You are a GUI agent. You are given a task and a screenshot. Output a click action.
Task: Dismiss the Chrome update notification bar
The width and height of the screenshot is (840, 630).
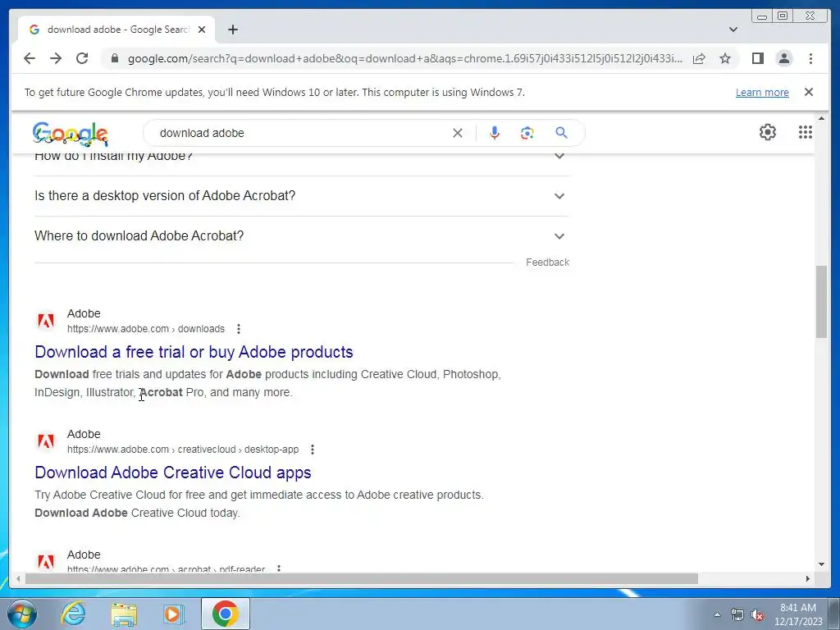[x=809, y=92]
